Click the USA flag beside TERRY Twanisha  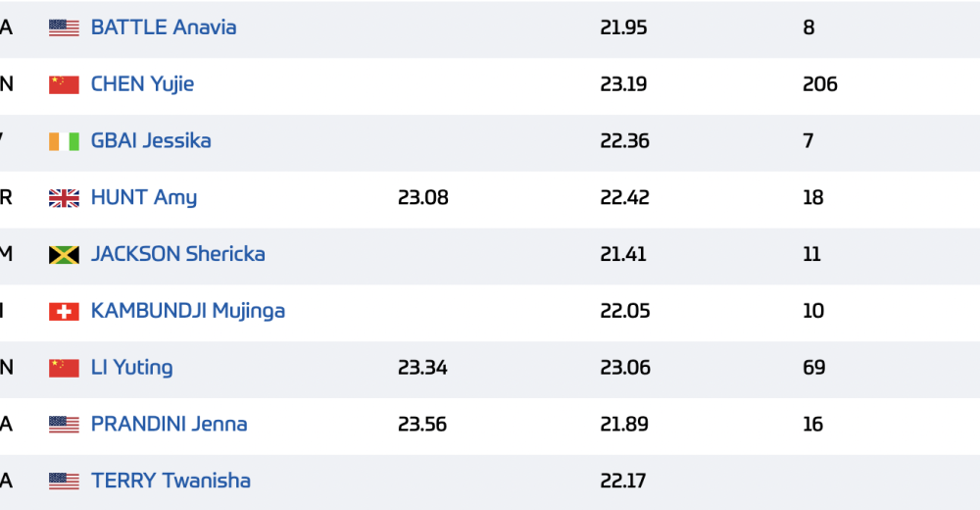[65, 482]
